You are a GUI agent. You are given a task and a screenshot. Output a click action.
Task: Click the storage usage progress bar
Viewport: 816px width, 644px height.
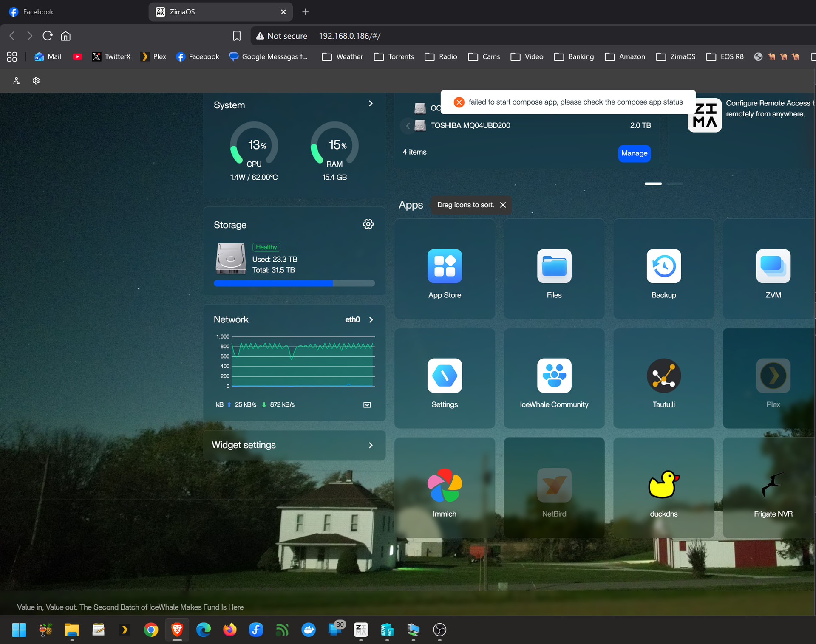coord(294,283)
